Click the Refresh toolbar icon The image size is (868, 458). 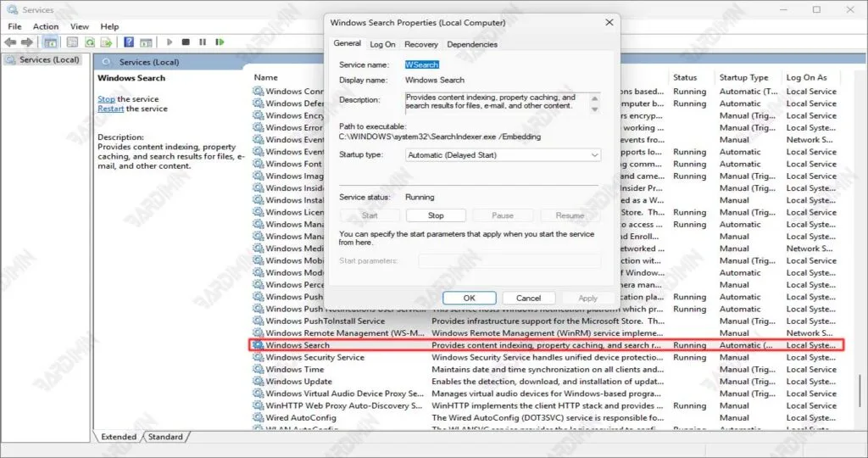tap(89, 42)
